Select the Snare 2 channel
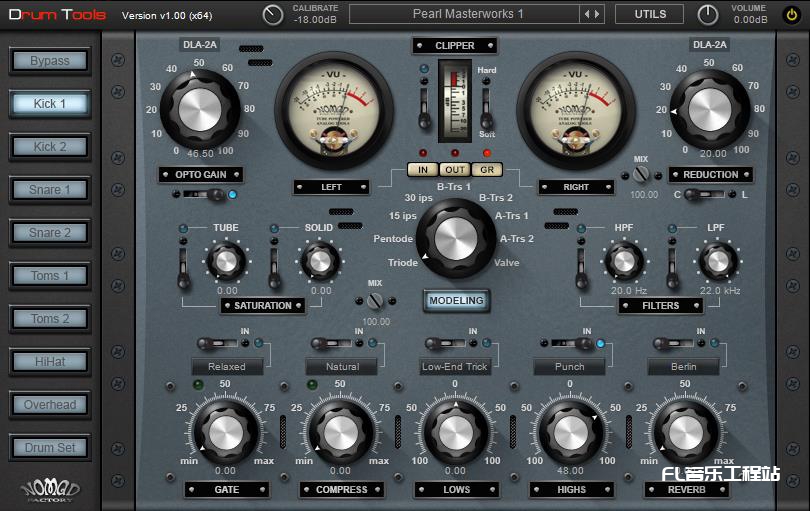Image resolution: width=810 pixels, height=511 pixels. (50, 233)
